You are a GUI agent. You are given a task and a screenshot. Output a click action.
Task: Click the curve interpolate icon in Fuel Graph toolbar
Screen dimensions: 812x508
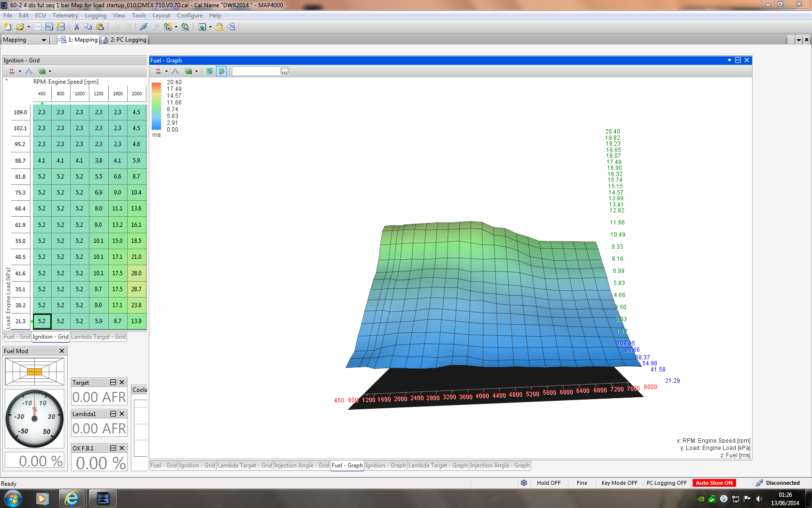pos(175,71)
